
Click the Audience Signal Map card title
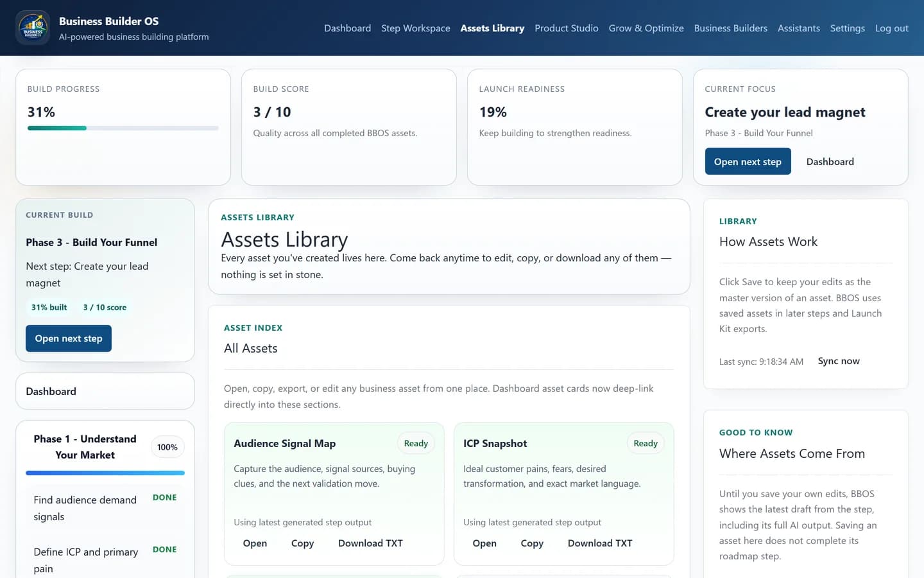coord(285,443)
